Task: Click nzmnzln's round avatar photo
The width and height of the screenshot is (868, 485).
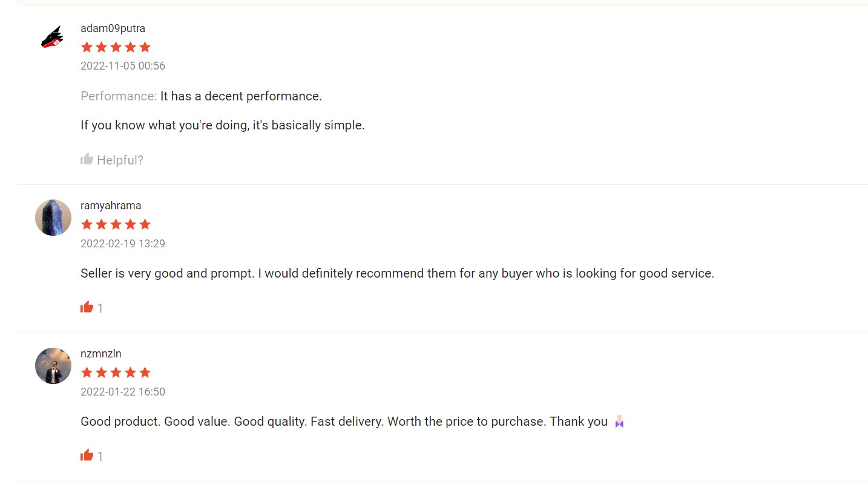Action: [53, 366]
